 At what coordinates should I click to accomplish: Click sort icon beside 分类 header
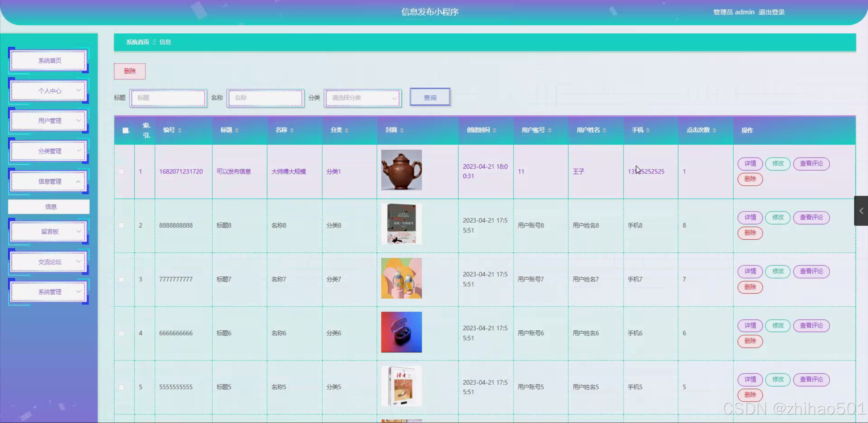pos(346,130)
